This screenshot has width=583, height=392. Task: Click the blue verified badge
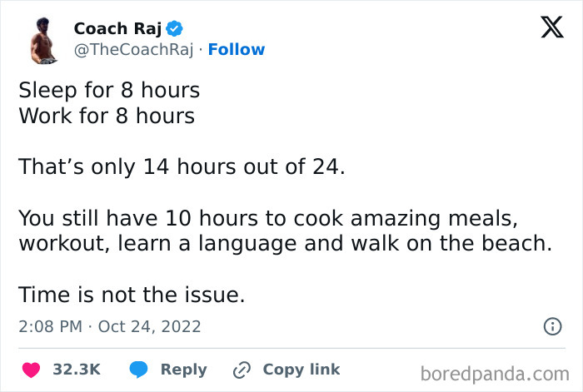coord(174,28)
